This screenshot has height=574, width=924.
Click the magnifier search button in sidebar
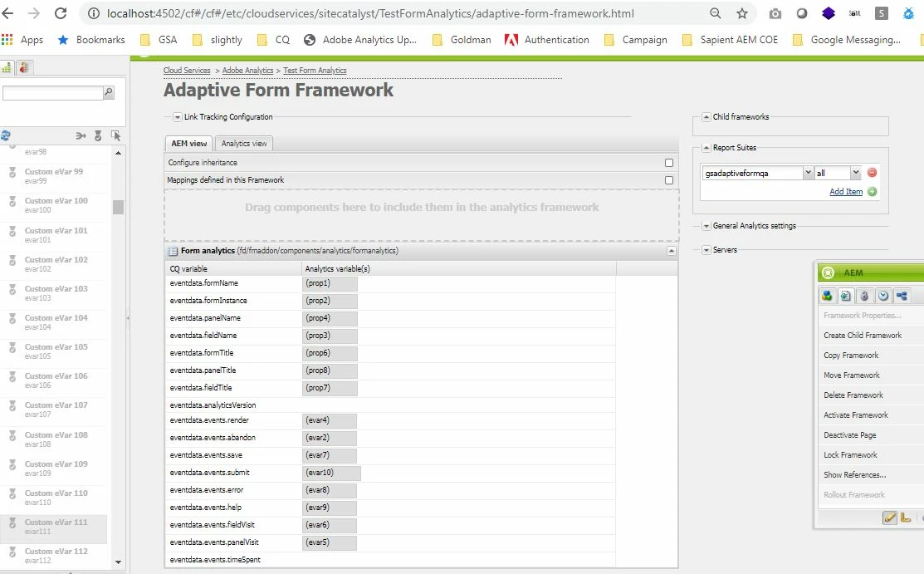(x=109, y=92)
